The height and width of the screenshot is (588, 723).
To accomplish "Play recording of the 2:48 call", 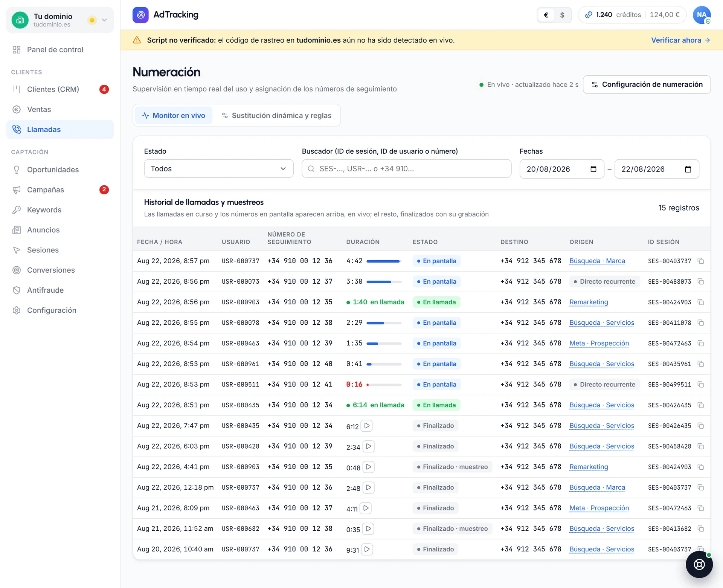I will (x=368, y=487).
